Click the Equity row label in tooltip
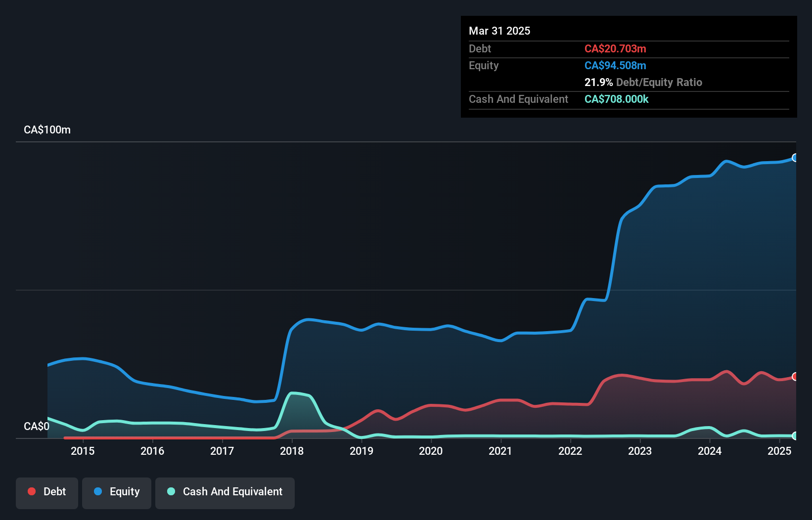 (484, 65)
